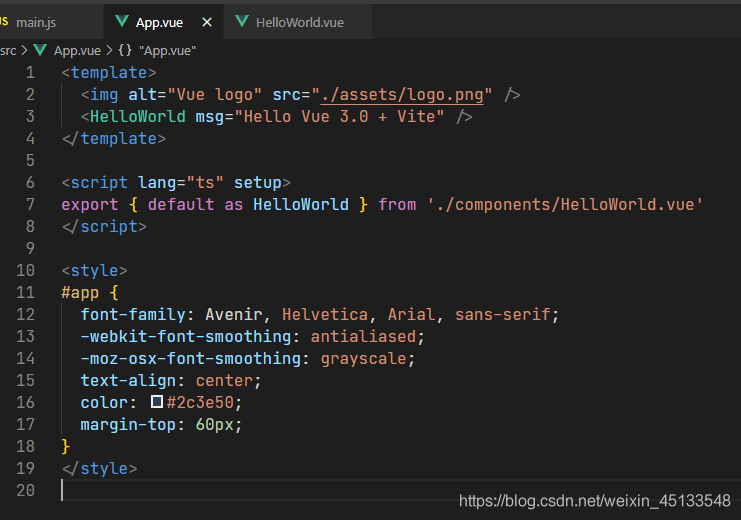Expand the src folder breadcrumb

click(x=8, y=50)
